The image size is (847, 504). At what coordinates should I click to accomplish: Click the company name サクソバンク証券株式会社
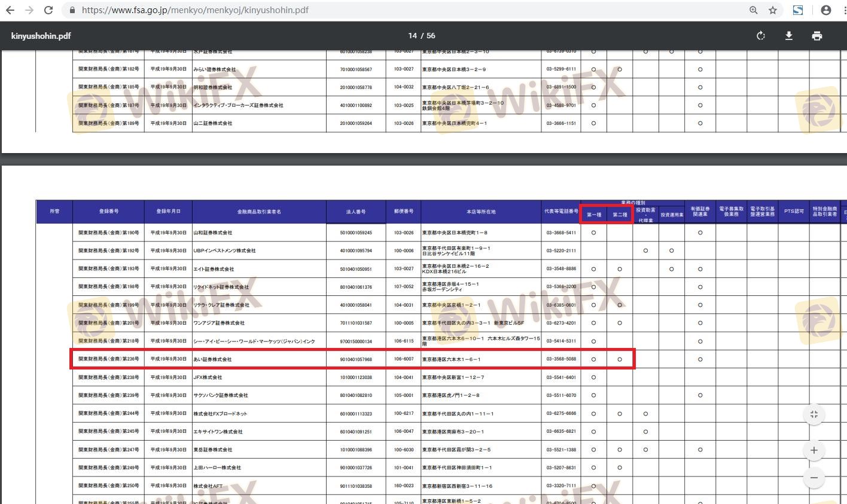point(221,395)
